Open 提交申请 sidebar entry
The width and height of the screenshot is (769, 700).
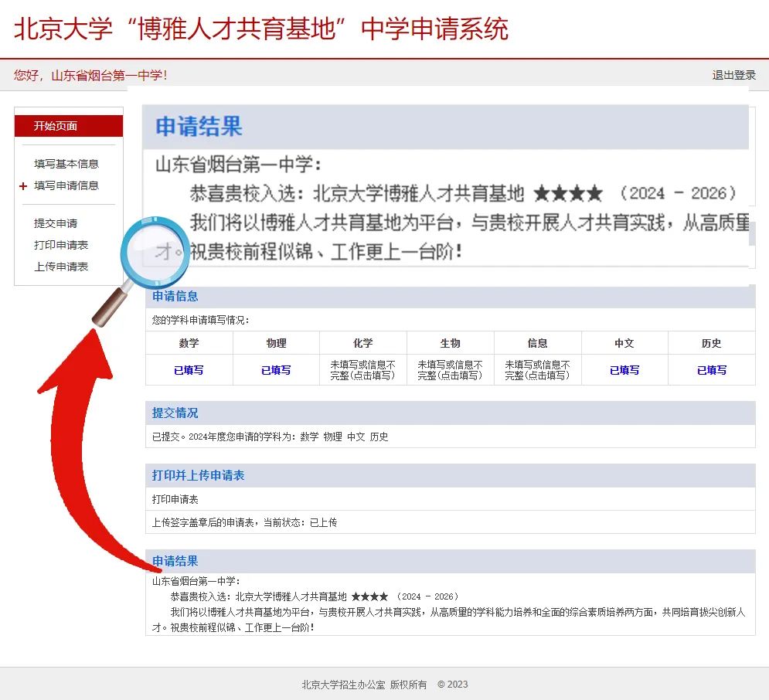pos(56,223)
